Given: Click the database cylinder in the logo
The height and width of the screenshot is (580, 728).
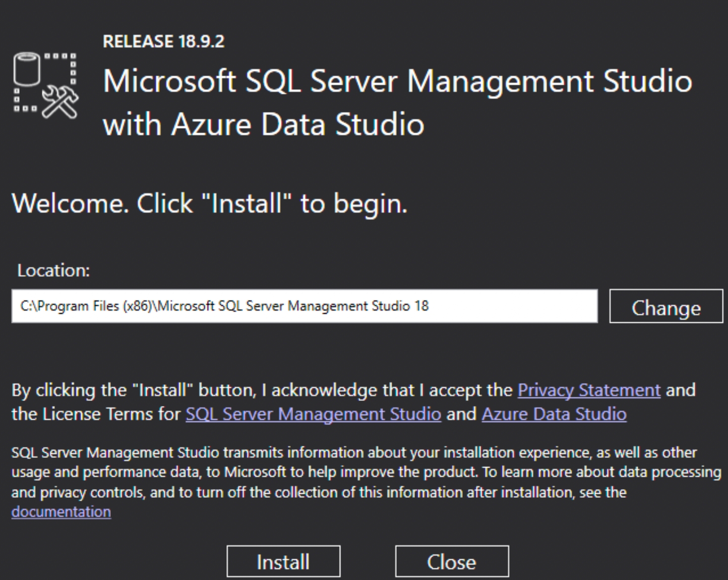Looking at the screenshot, I should 26,70.
